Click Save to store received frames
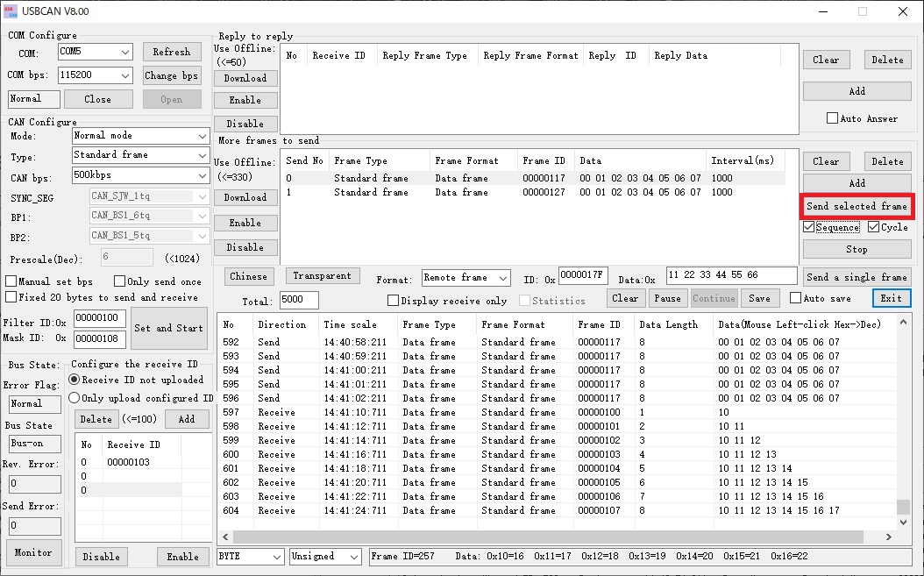This screenshot has height=576, width=924. pos(759,298)
